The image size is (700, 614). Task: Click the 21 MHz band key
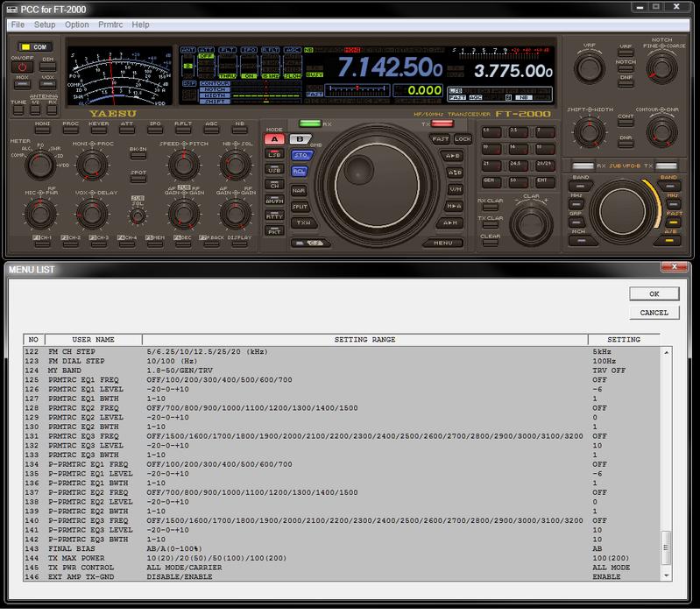coord(491,166)
